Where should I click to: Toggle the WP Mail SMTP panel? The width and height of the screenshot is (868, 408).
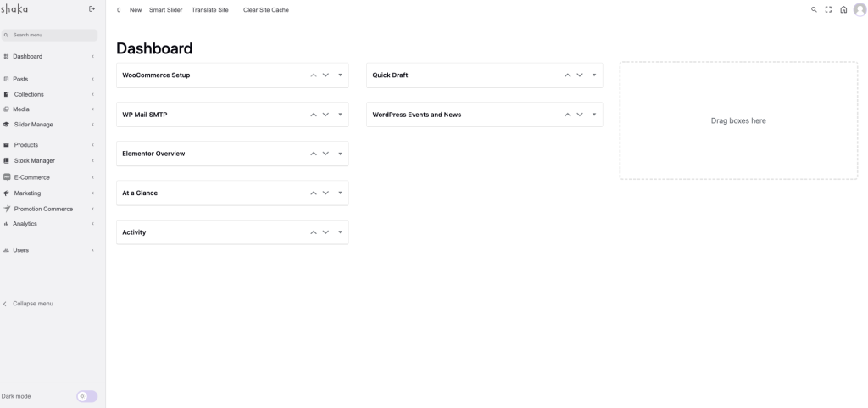point(340,115)
